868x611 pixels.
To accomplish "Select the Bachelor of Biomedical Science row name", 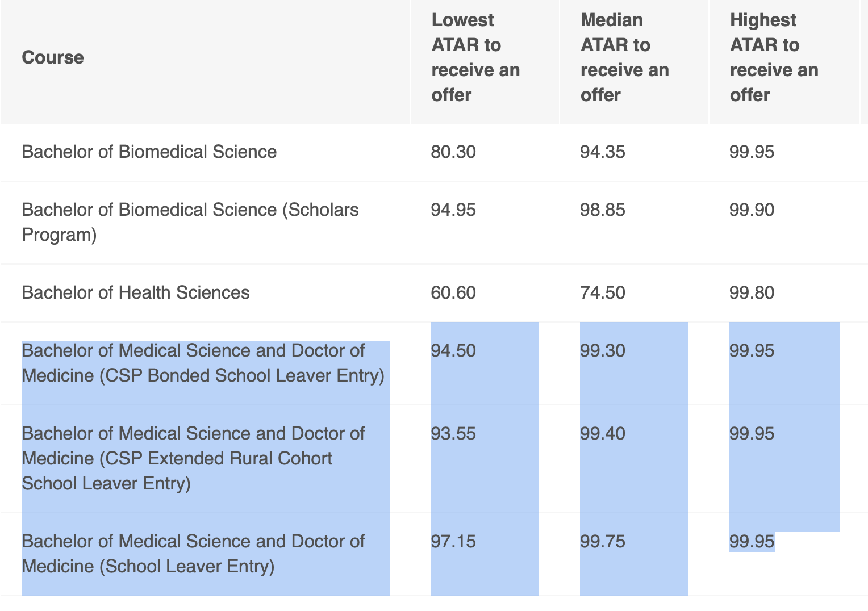I will pyautogui.click(x=149, y=152).
